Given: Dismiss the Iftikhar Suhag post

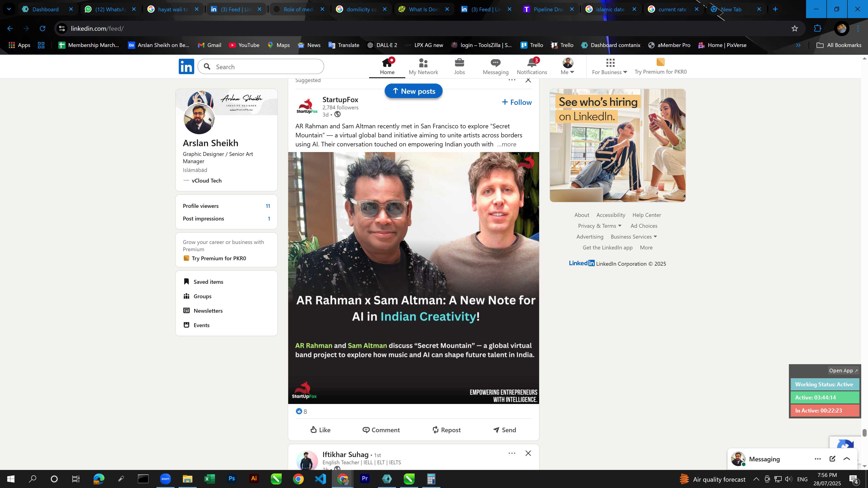Looking at the screenshot, I should 528,453.
